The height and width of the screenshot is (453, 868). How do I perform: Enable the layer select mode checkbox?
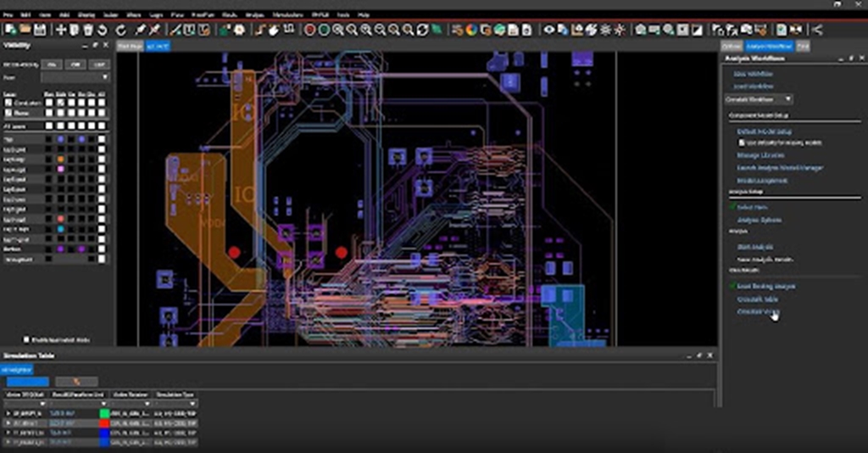[x=26, y=339]
